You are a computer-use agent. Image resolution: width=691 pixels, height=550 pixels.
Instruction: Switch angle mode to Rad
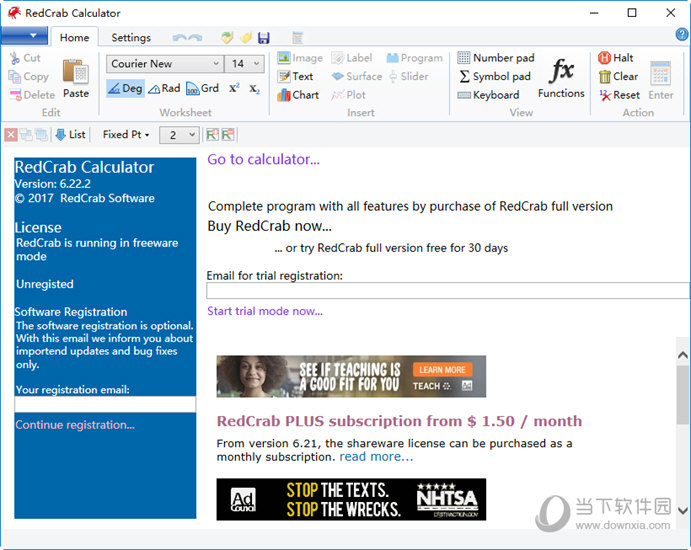pyautogui.click(x=164, y=89)
